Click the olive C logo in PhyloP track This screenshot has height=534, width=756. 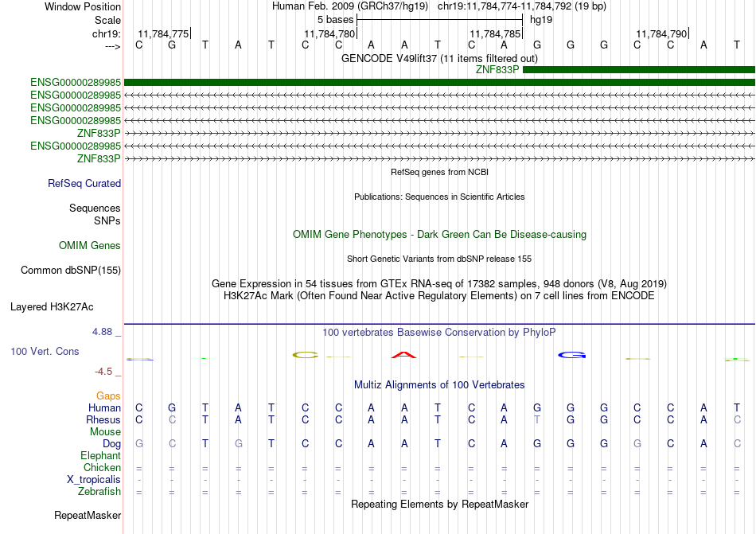306,355
